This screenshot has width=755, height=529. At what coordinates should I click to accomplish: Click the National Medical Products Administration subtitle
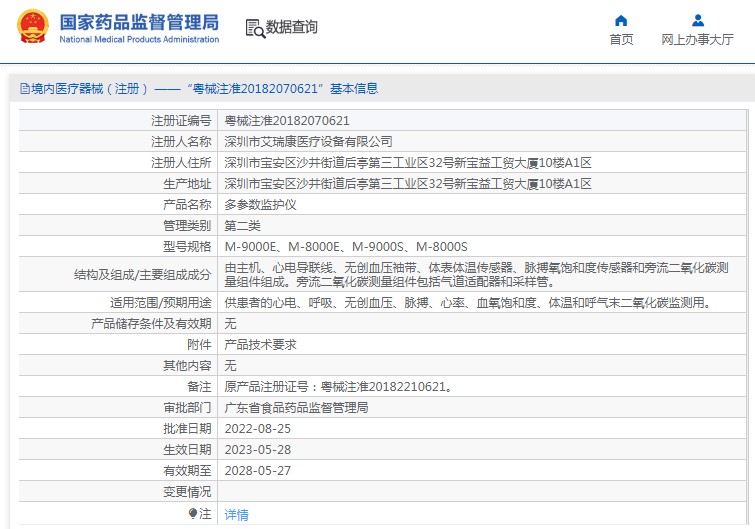click(x=139, y=39)
